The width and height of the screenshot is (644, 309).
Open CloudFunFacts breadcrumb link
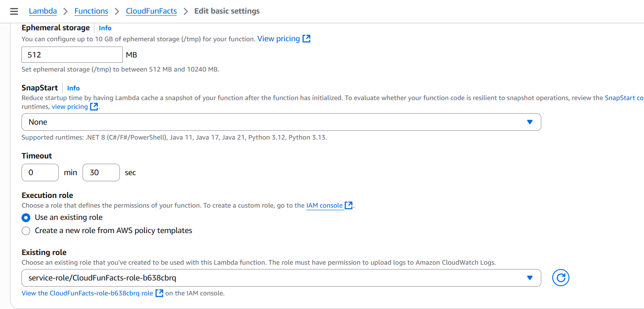tap(151, 11)
